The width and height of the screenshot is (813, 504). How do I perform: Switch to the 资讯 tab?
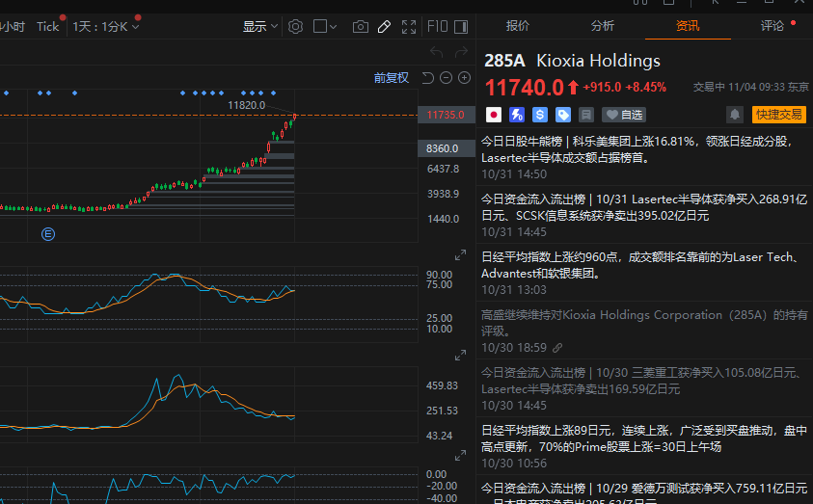[688, 26]
